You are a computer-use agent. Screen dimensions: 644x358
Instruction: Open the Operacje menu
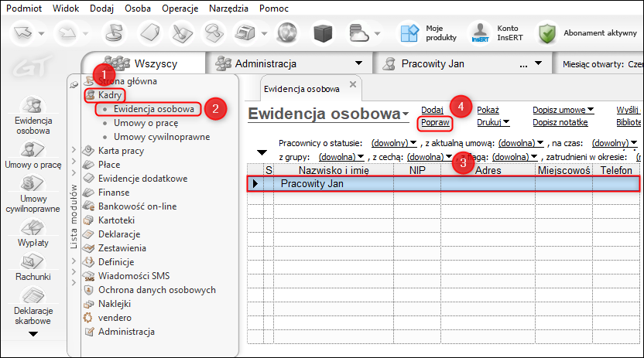[x=180, y=9]
